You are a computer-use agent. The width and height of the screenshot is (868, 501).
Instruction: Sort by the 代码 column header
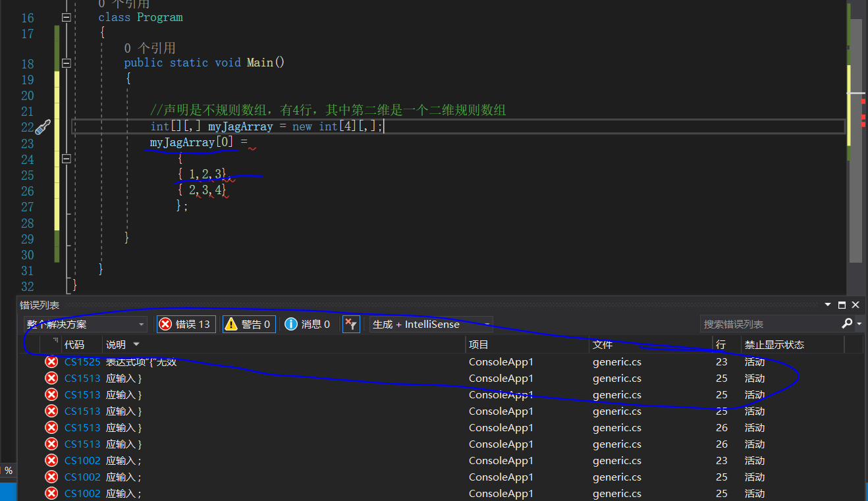click(x=82, y=344)
